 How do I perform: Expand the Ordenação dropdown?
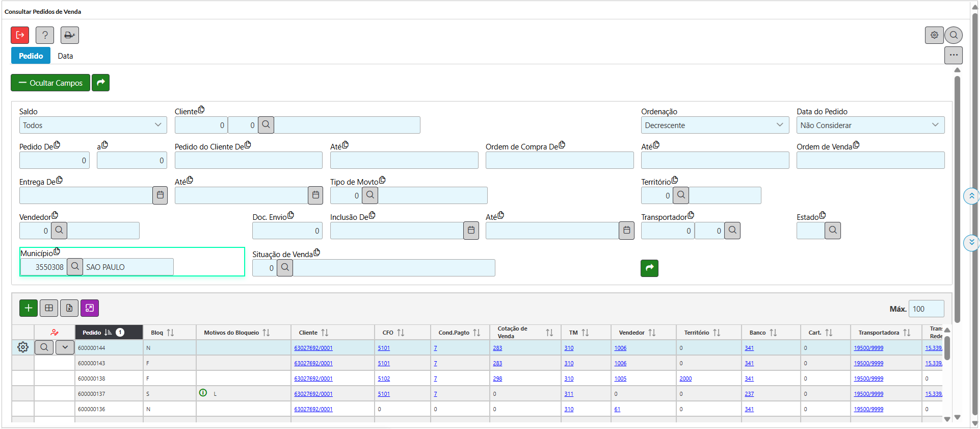tap(714, 125)
